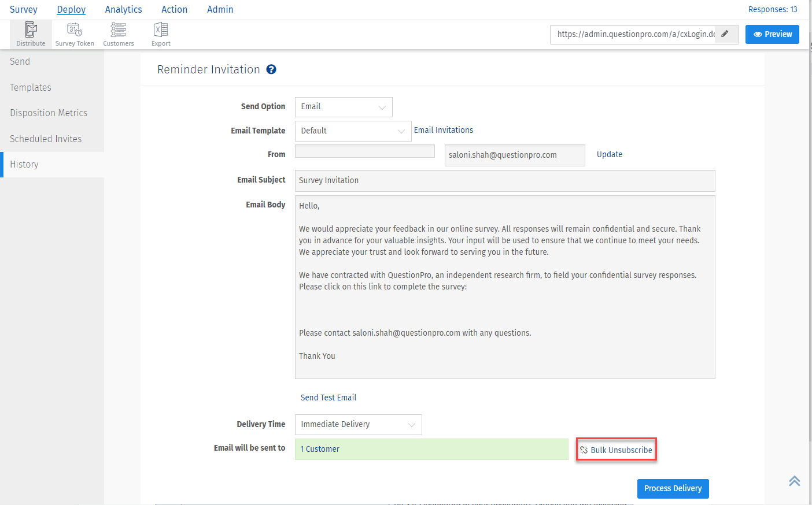Click the blue Preview button
812x505 pixels.
[772, 34]
